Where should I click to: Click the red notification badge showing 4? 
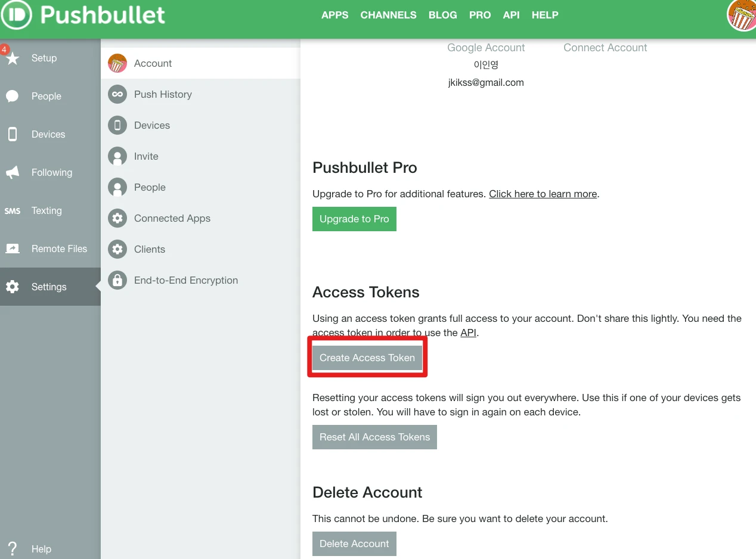(x=4, y=49)
